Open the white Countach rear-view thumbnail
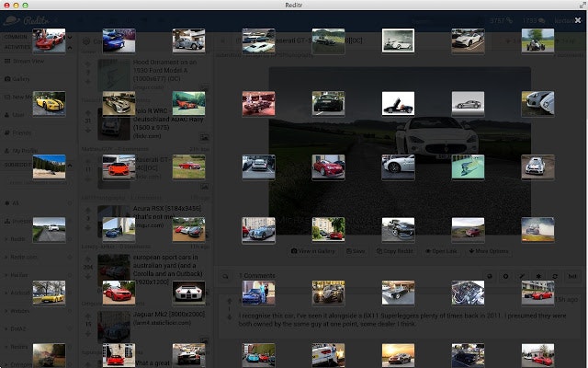588x368 pixels. coord(188,293)
